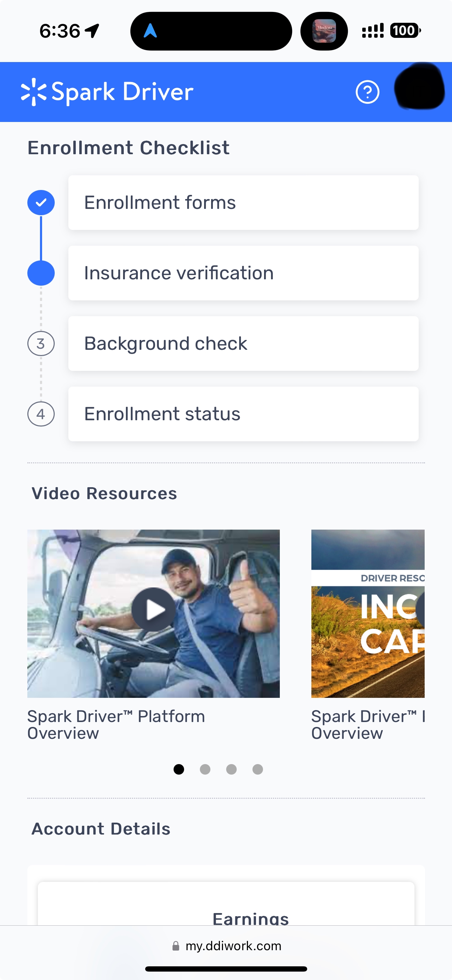Go to the second carousel page dot
The width and height of the screenshot is (452, 980).
pos(205,769)
